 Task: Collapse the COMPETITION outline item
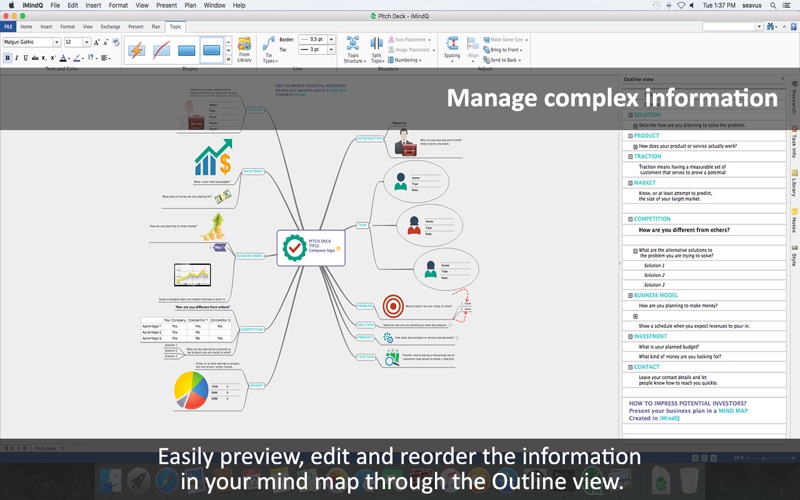coord(630,219)
